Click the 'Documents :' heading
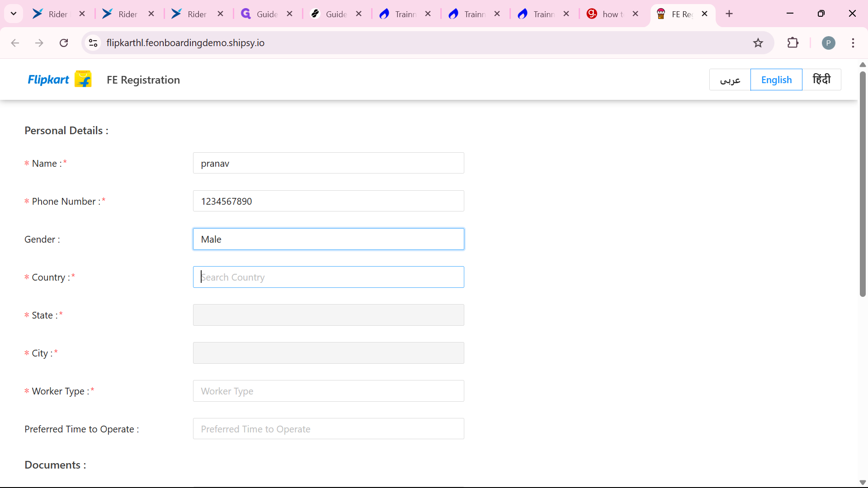The height and width of the screenshot is (488, 868). 55,465
